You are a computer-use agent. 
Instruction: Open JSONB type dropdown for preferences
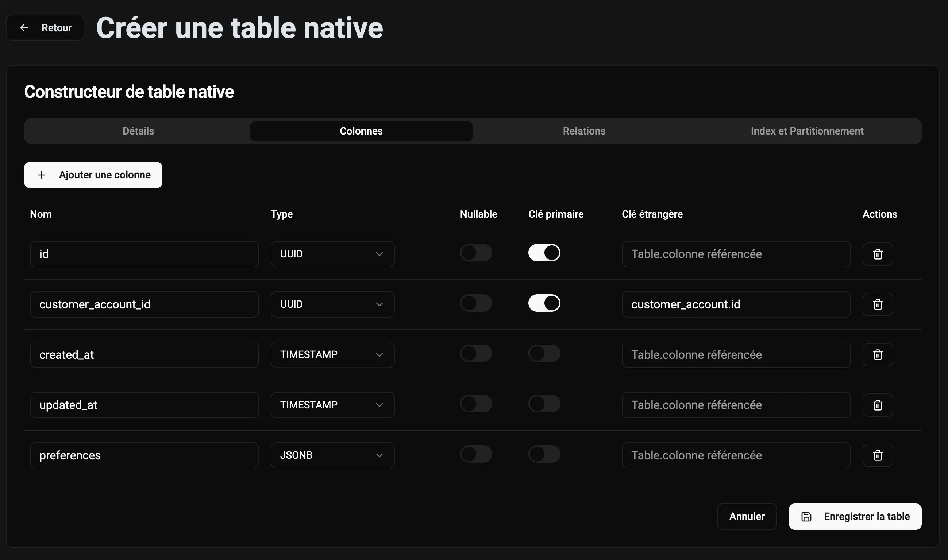(x=332, y=455)
